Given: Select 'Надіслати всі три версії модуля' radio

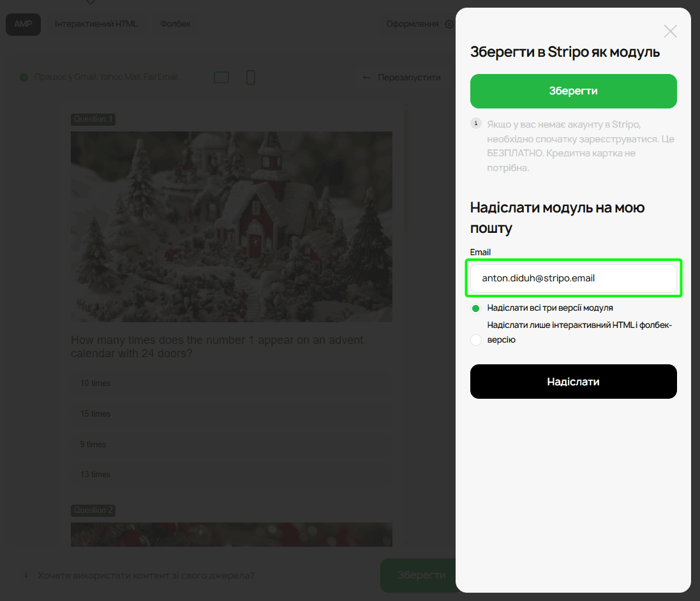Looking at the screenshot, I should [476, 308].
